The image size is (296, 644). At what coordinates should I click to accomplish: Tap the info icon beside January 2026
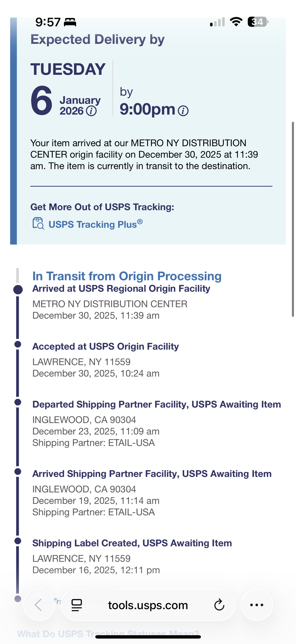91,111
